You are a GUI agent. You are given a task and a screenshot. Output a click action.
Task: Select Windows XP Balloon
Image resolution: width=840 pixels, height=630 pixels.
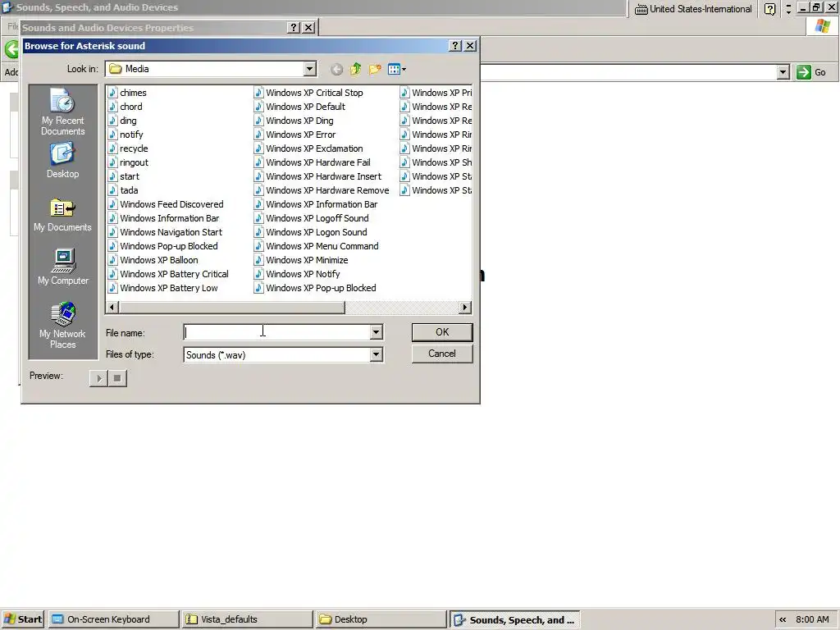153,260
